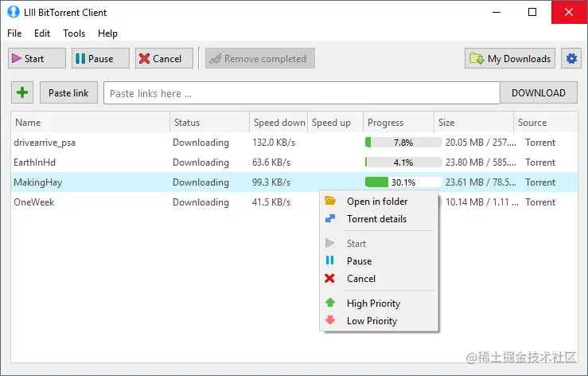588x376 pixels.
Task: Click the 7.8% progress bar
Action: point(403,143)
